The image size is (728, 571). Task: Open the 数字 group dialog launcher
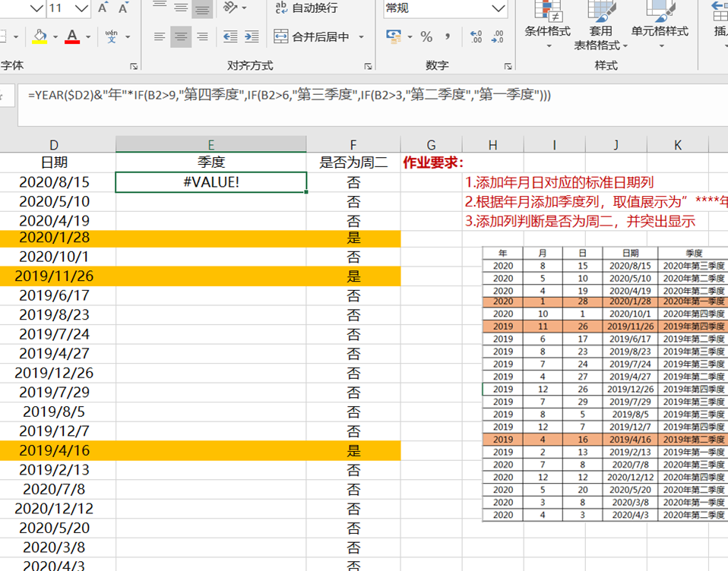[x=508, y=66]
